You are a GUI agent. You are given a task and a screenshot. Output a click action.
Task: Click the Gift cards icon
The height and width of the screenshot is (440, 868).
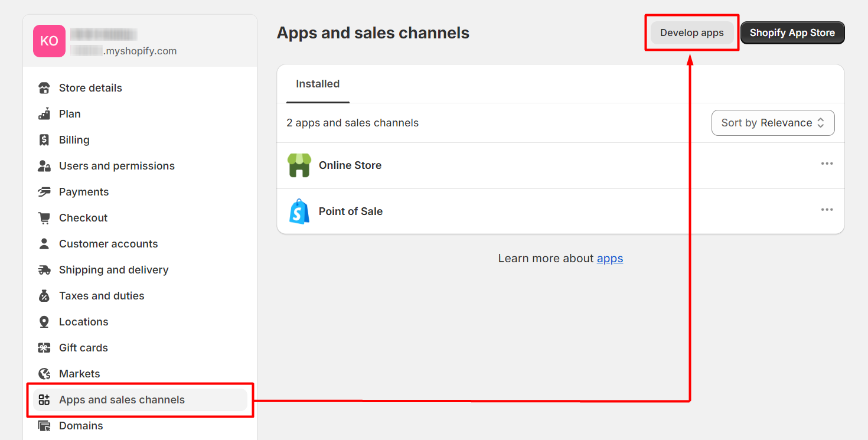[x=44, y=348]
